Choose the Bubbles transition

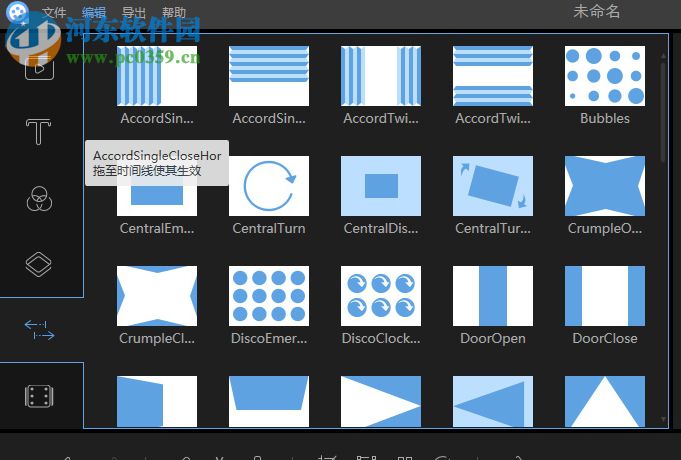click(x=605, y=76)
